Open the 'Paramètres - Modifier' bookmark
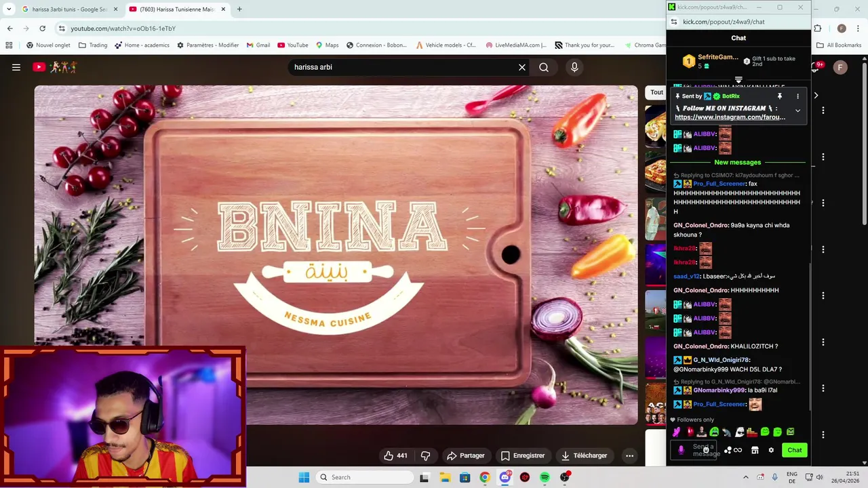Image resolution: width=868 pixels, height=488 pixels. [x=208, y=45]
